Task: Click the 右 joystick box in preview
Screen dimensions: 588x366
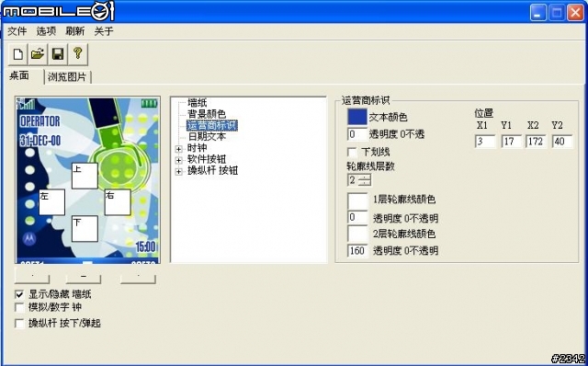Action: click(118, 202)
